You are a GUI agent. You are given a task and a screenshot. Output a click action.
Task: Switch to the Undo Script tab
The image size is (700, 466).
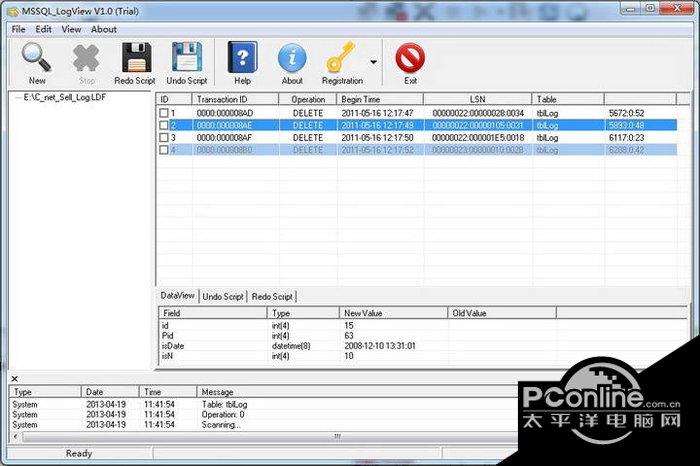click(x=223, y=296)
